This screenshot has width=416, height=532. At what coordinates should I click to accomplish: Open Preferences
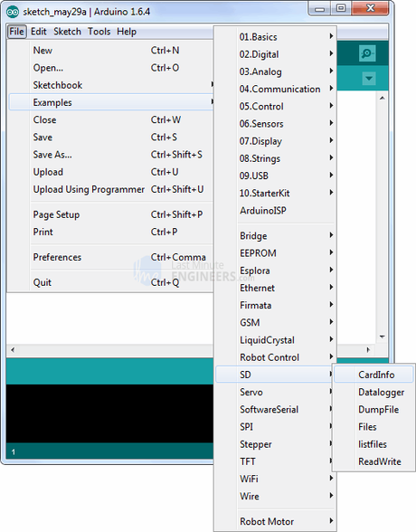111,257
